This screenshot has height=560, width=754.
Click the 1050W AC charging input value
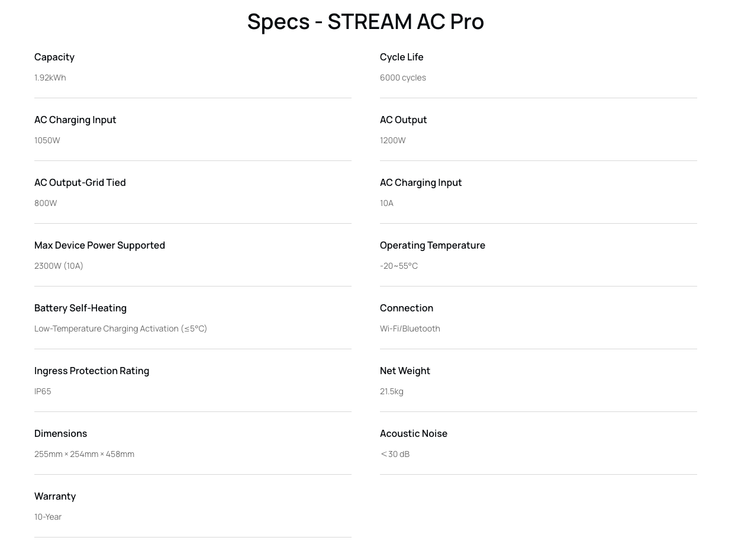click(47, 140)
